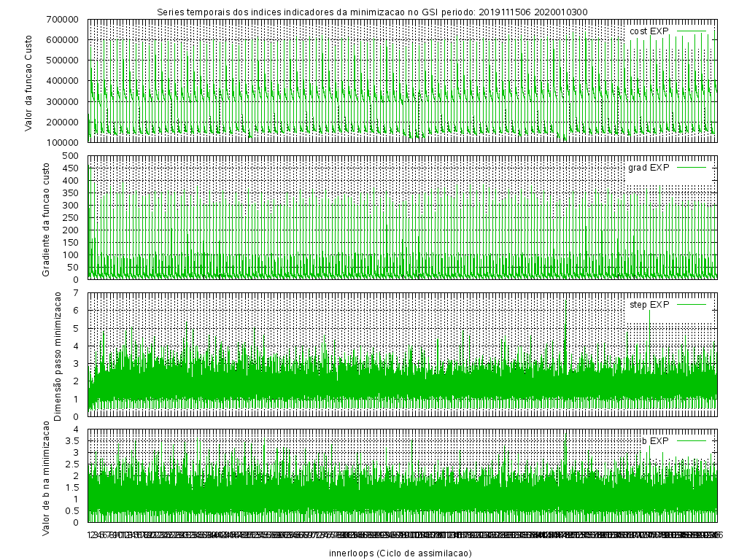Click the 'innerloops (Ciclo de assimilacao)' x-axis label
This screenshot has height=560, width=747.
[x=400, y=553]
